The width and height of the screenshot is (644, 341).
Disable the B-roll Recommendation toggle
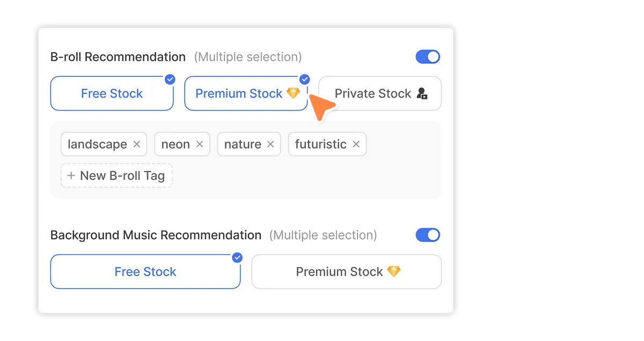pyautogui.click(x=428, y=57)
